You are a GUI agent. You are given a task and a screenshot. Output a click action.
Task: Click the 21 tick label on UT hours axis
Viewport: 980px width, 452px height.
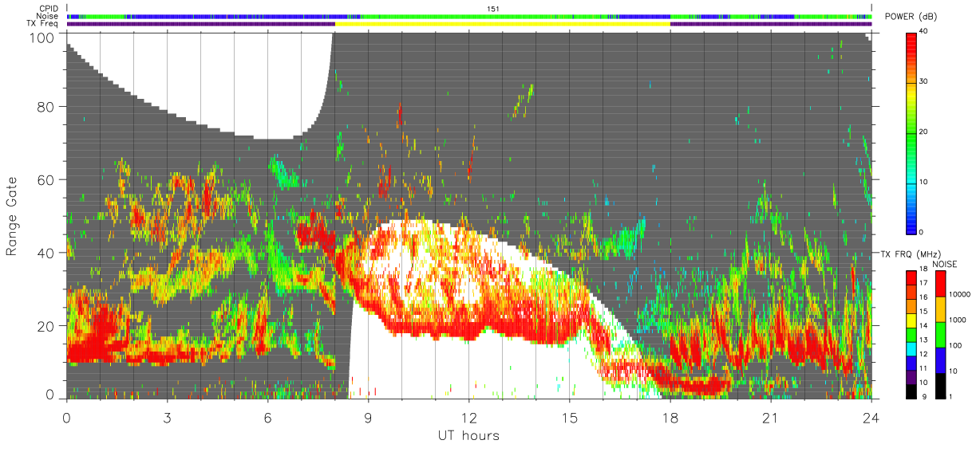coord(771,418)
